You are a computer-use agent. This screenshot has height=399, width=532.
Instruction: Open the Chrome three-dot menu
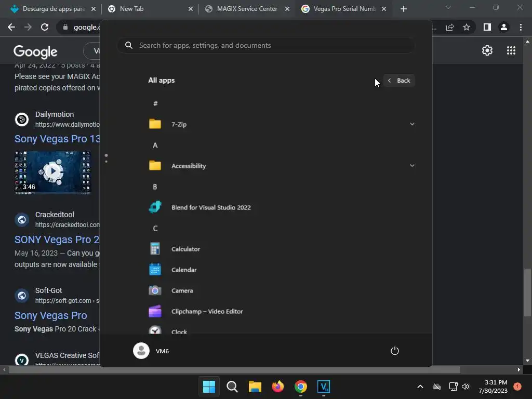(x=521, y=27)
